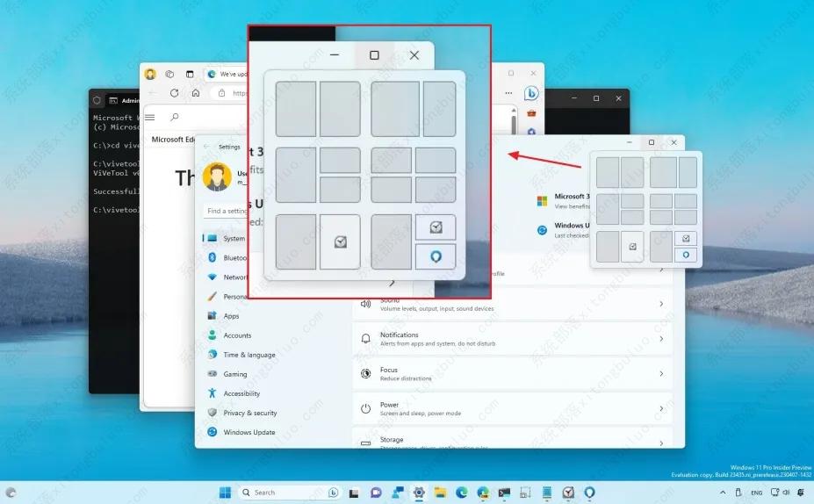
Task: Open Chat from the taskbar
Action: (x=376, y=493)
